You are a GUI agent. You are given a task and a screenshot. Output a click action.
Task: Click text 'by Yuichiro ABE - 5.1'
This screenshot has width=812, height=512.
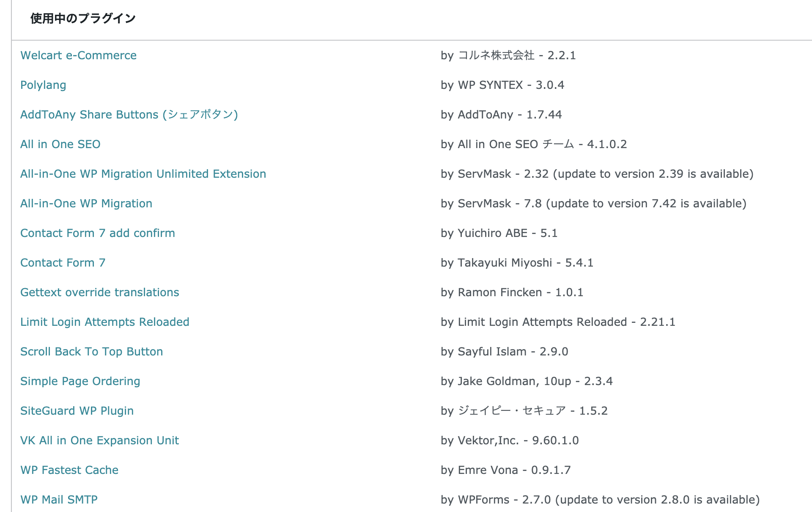coord(499,233)
